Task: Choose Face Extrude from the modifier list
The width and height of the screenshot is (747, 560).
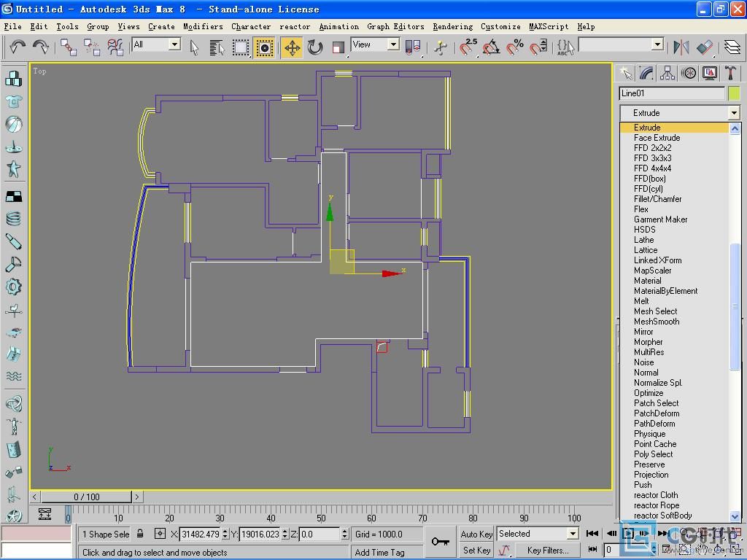Action: (657, 138)
